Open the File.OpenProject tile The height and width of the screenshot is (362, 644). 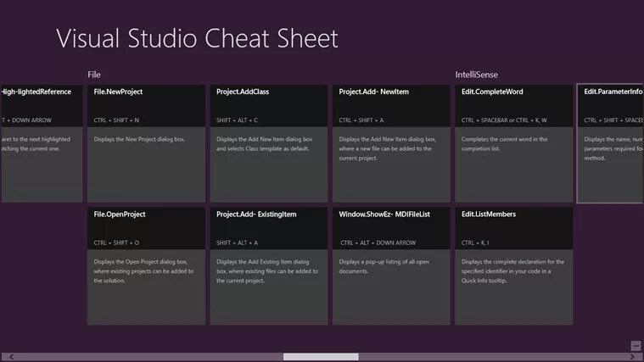146,266
